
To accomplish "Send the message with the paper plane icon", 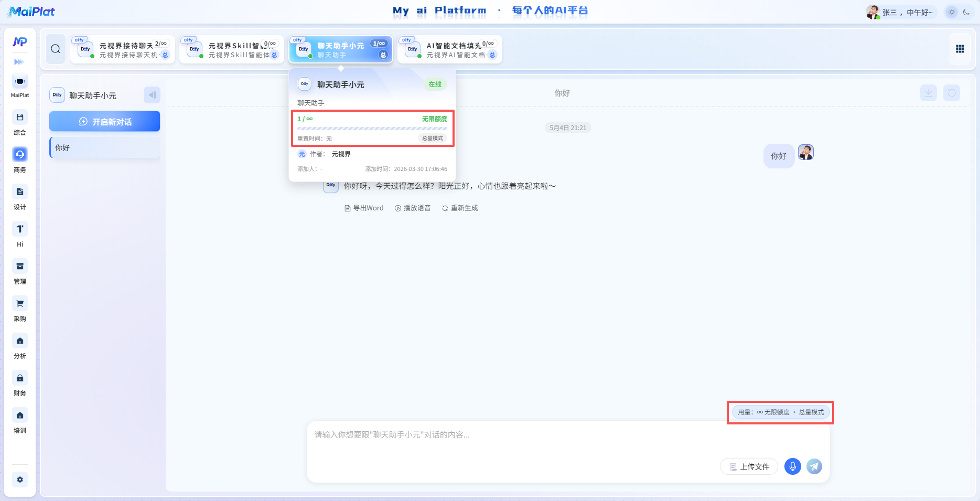I will [x=814, y=466].
